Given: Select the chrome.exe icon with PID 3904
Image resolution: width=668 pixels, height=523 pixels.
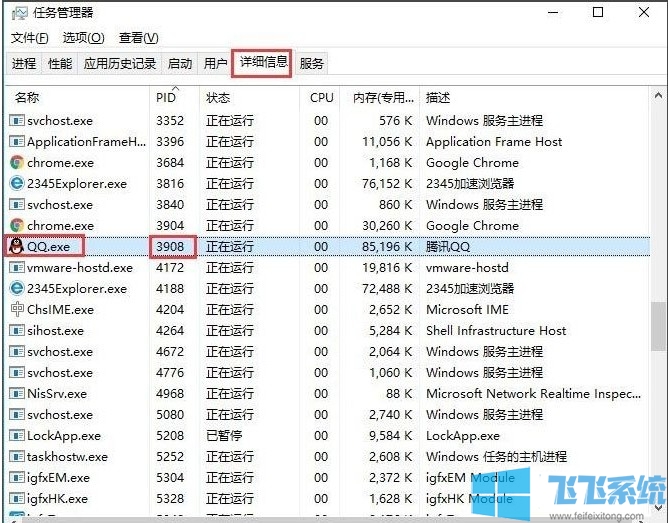Looking at the screenshot, I should click(17, 226).
